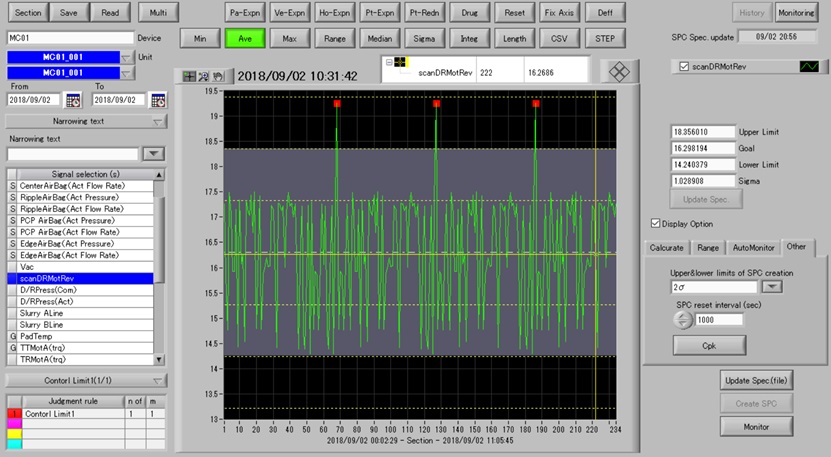Click the first red alarm marker on graph
This screenshot has height=457, width=831.
point(337,103)
